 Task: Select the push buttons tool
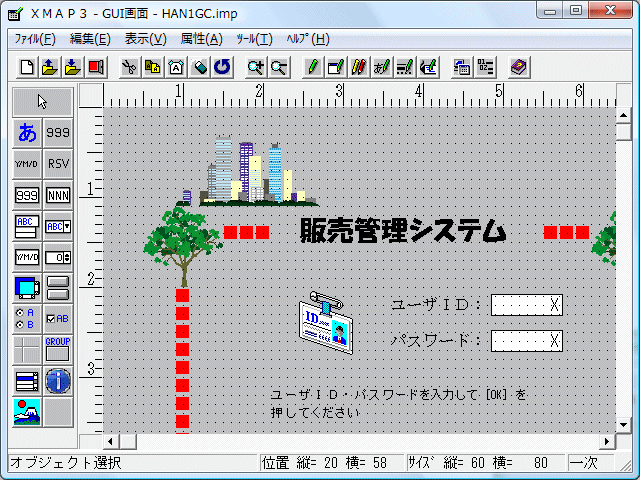pos(58,288)
